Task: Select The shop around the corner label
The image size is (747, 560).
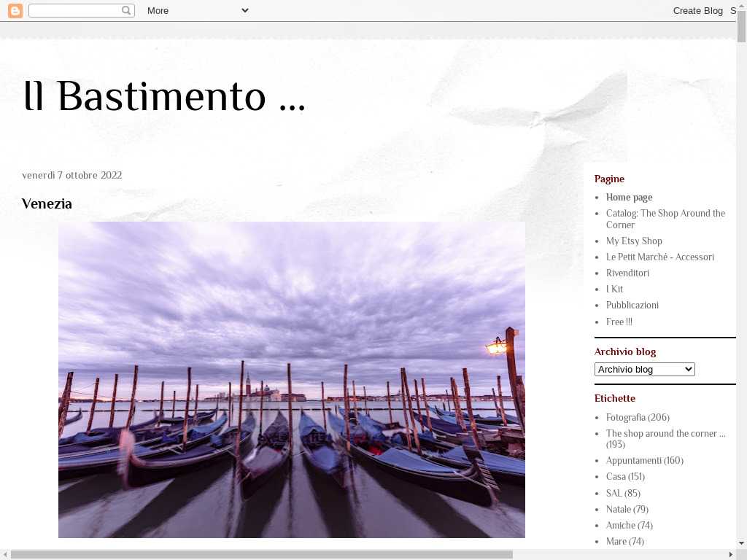Action: [x=665, y=438]
